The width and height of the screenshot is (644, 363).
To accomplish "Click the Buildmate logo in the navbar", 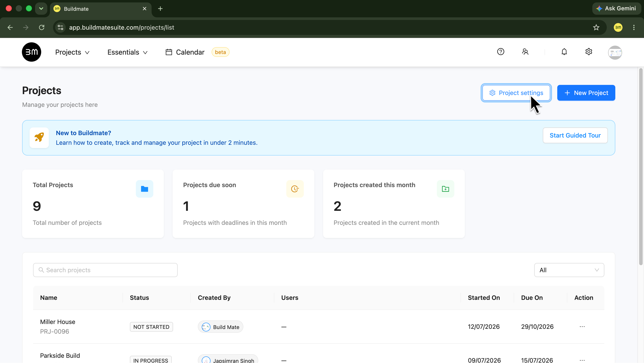I will 32,52.
